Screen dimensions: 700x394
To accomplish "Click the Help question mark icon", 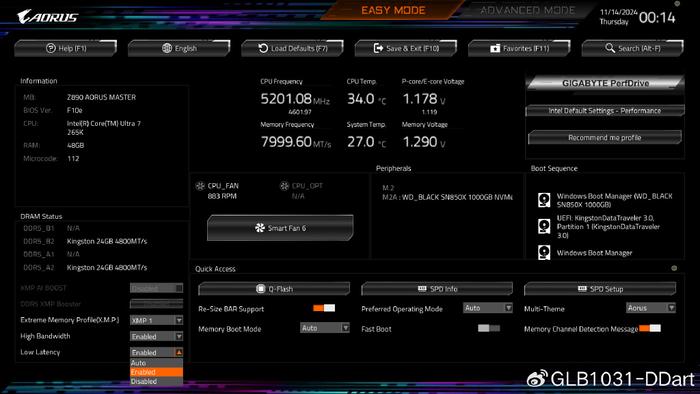I will (50, 48).
